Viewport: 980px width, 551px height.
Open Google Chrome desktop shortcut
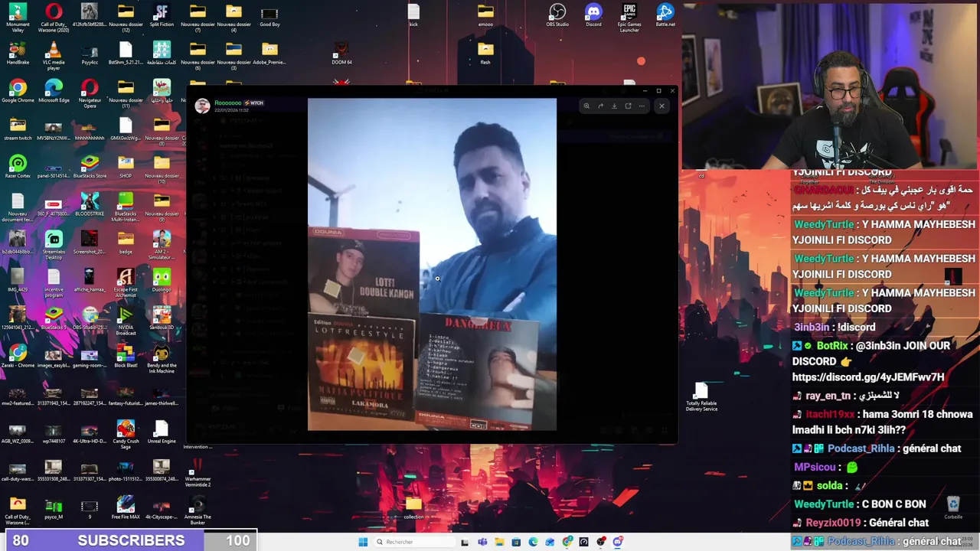(x=18, y=90)
